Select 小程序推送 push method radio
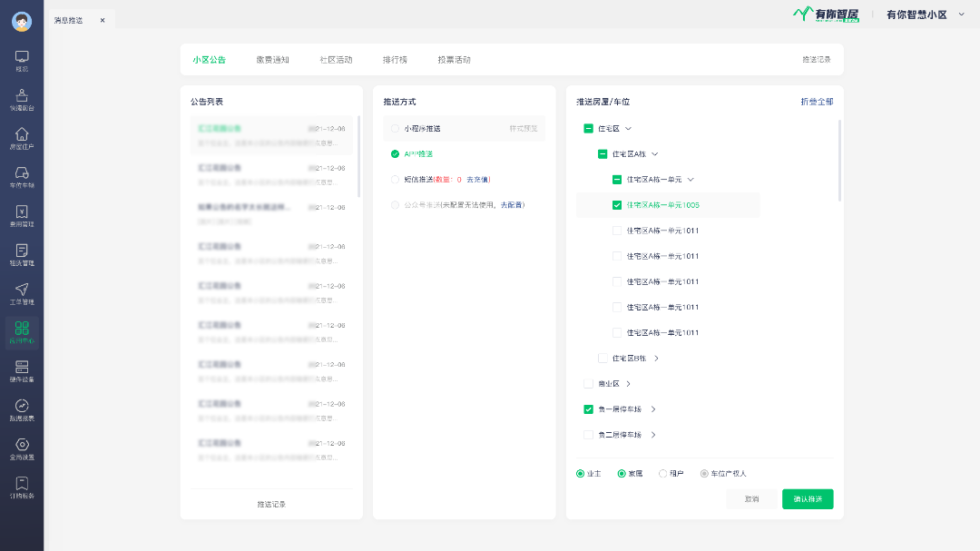This screenshot has width=980, height=551. [x=395, y=129]
